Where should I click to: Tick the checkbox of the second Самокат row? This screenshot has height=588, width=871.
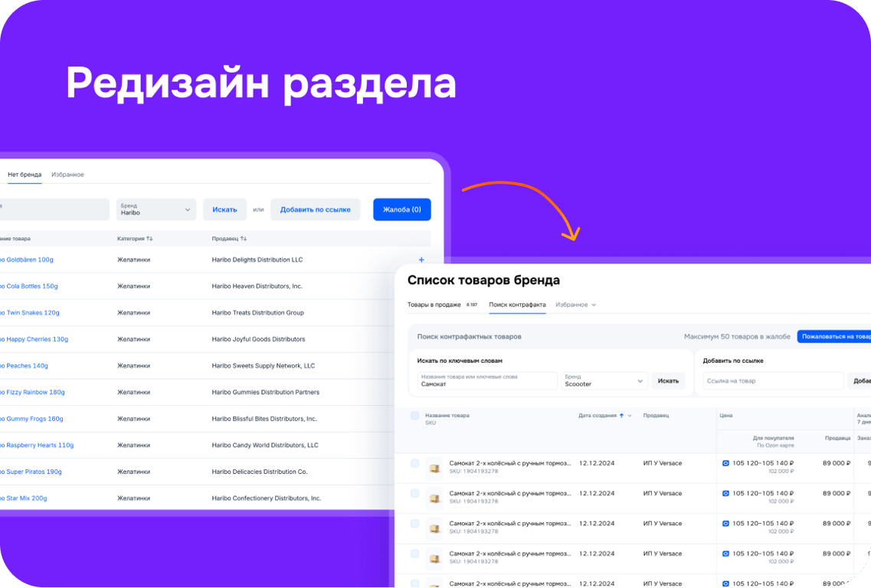[x=414, y=493]
